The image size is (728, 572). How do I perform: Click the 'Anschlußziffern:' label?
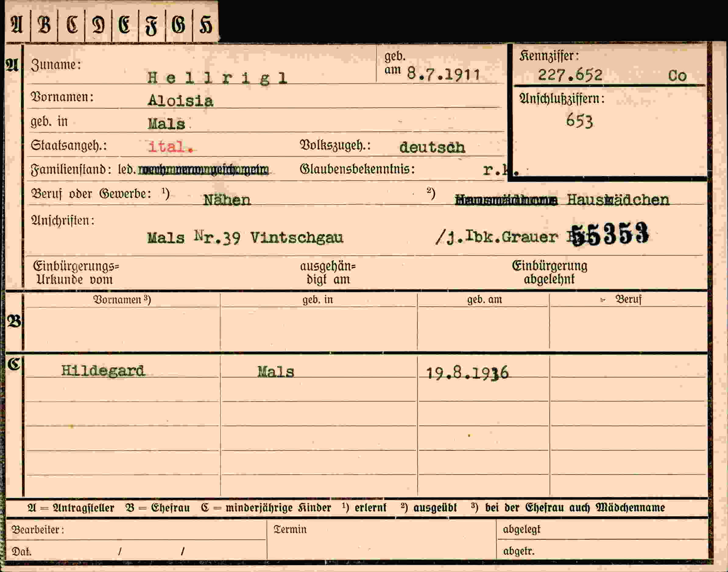pos(562,99)
